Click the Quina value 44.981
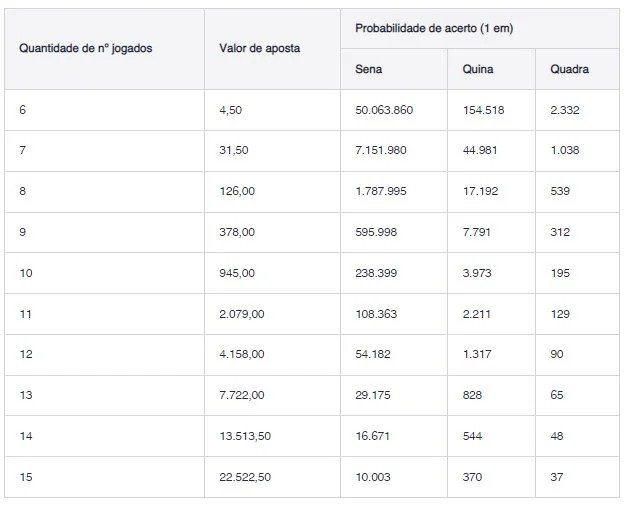Image resolution: width=625 pixels, height=505 pixels. click(x=480, y=151)
